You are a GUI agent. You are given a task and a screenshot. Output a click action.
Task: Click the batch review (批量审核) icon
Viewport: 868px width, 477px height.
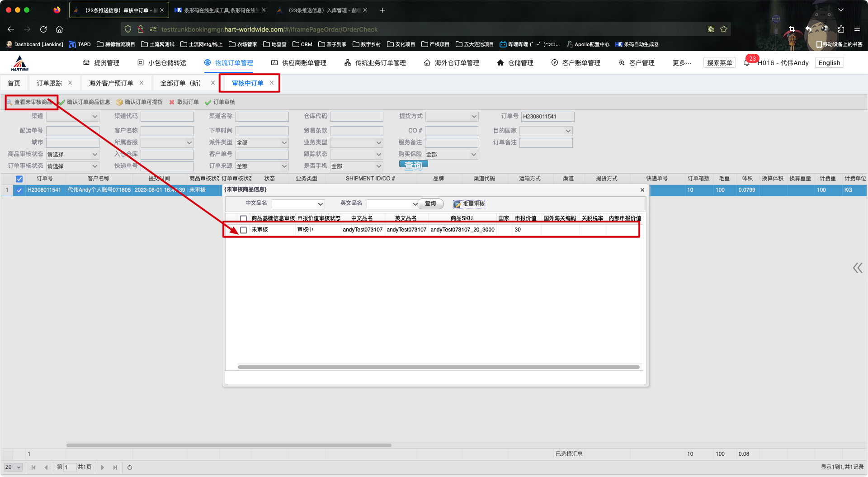pyautogui.click(x=458, y=204)
